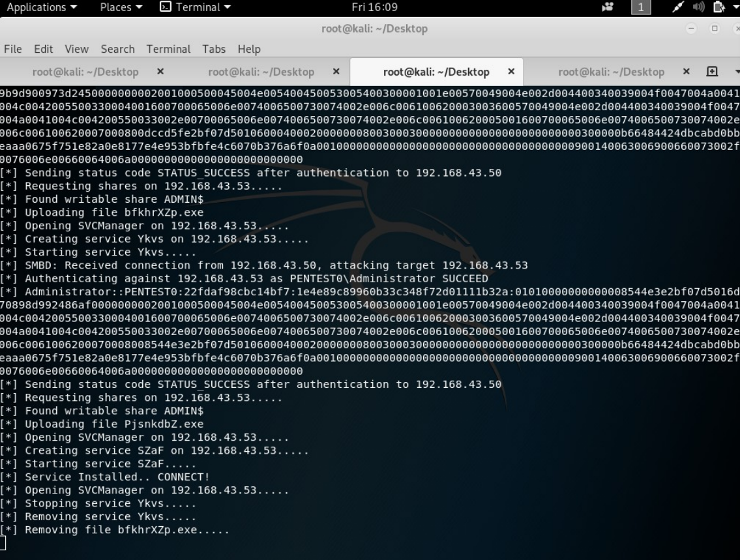
Task: Switch to the second root@kali tab
Action: click(x=261, y=72)
